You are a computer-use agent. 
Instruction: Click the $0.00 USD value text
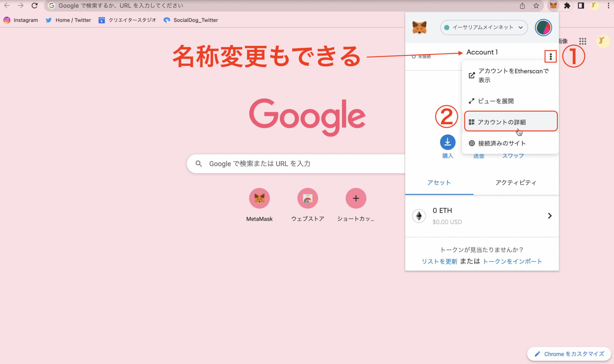point(447,222)
